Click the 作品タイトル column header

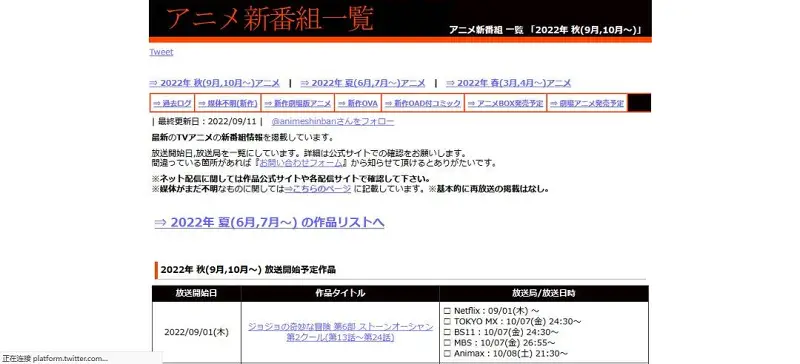[x=340, y=294]
